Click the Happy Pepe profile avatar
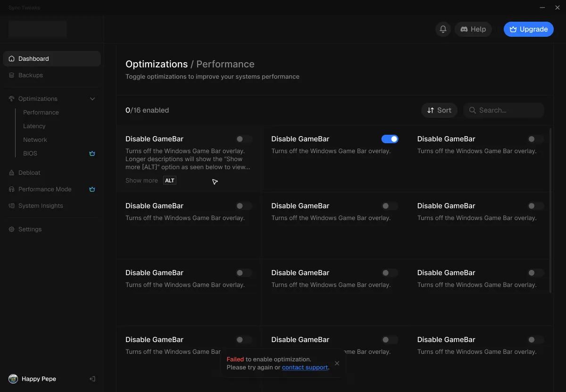566x392 pixels. tap(12, 379)
